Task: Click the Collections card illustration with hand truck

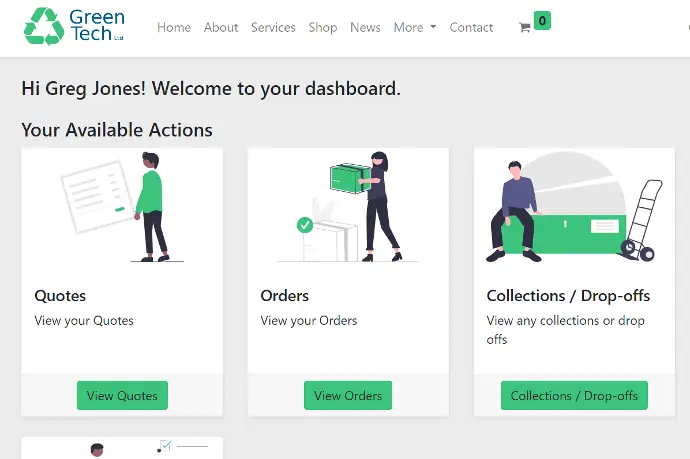Action: click(574, 208)
